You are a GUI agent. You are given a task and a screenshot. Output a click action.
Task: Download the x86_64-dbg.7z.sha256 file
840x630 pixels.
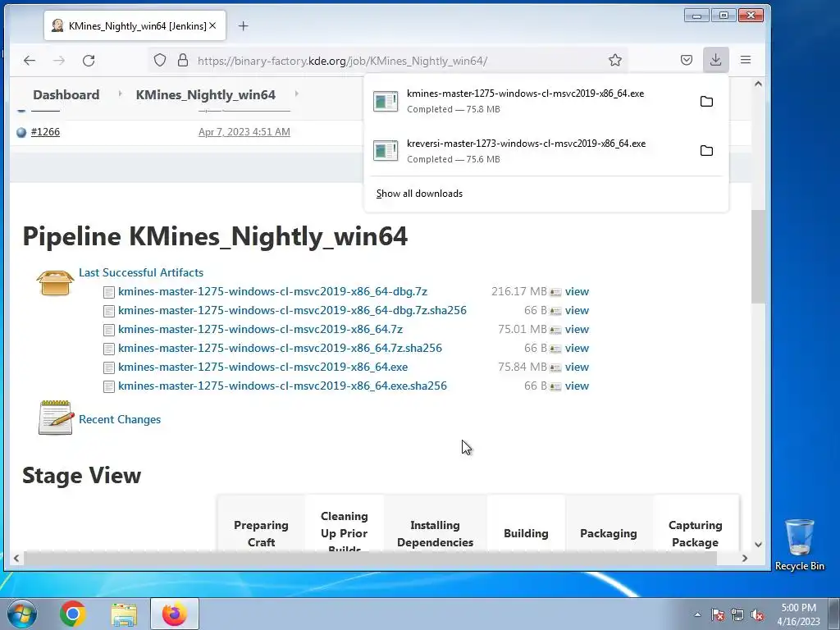[x=293, y=310]
